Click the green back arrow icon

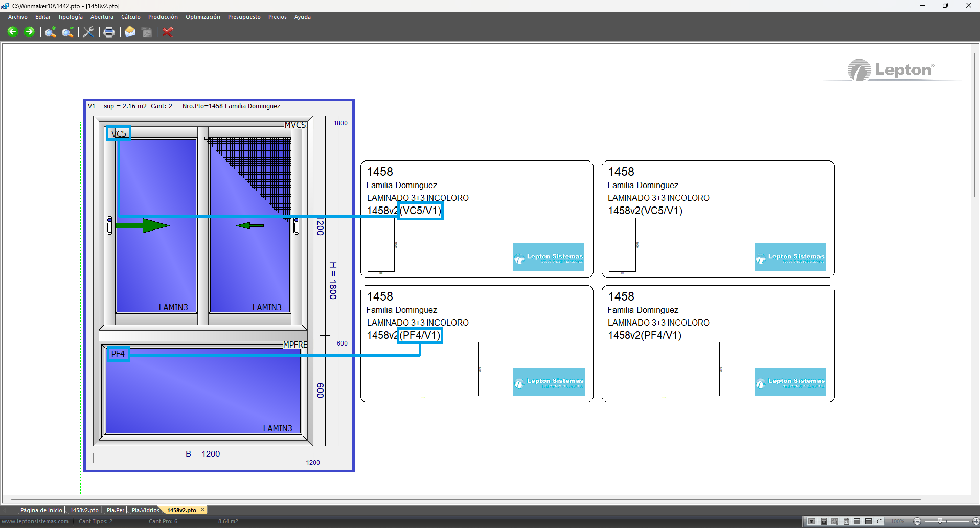13,32
